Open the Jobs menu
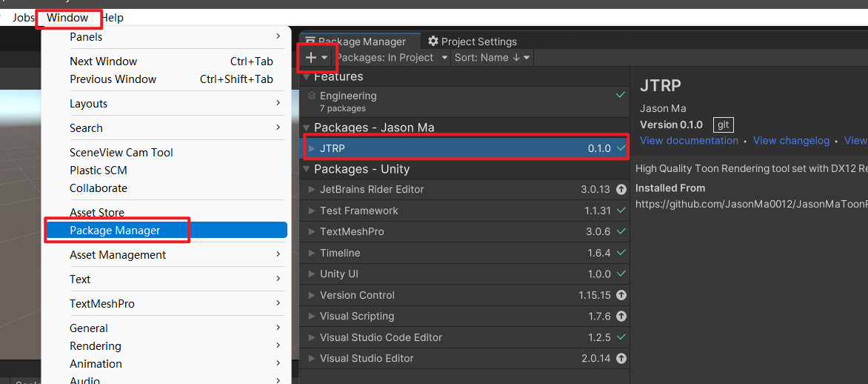Image resolution: width=868 pixels, height=384 pixels. coord(23,18)
